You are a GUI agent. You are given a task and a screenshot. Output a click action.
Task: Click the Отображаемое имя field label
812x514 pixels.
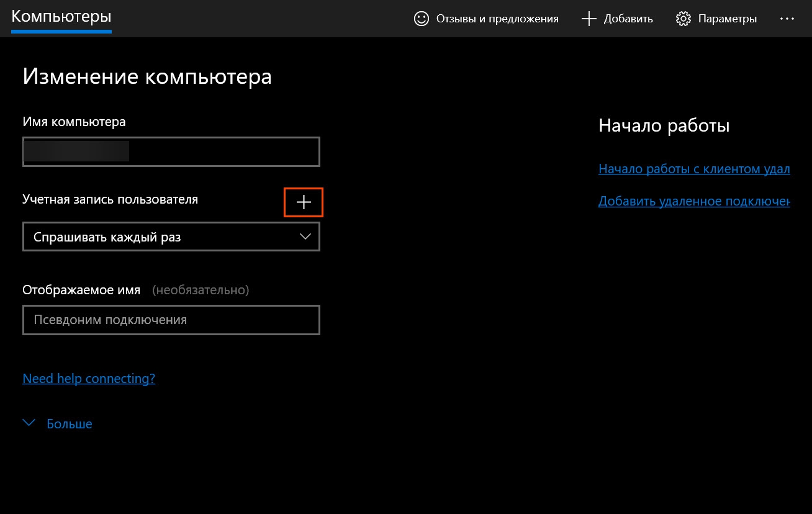(x=81, y=290)
